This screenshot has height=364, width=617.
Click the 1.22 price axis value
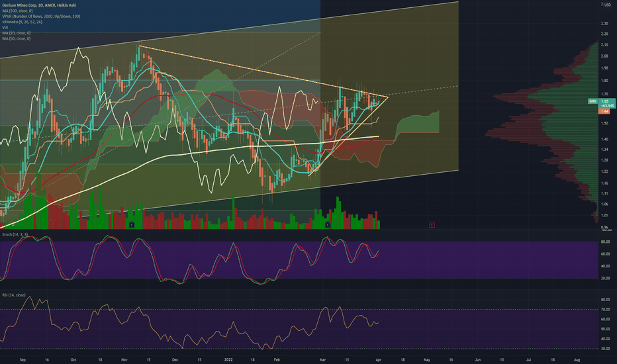pyautogui.click(x=605, y=171)
